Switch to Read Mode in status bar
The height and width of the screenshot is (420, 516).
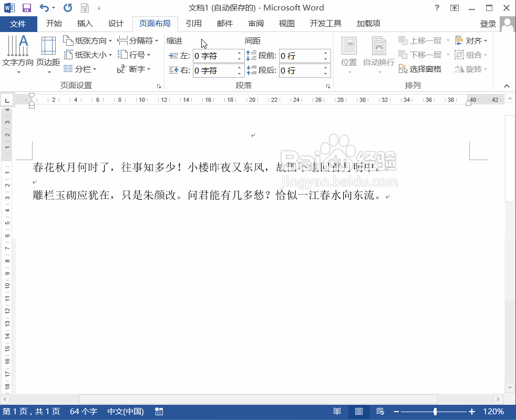click(x=337, y=412)
